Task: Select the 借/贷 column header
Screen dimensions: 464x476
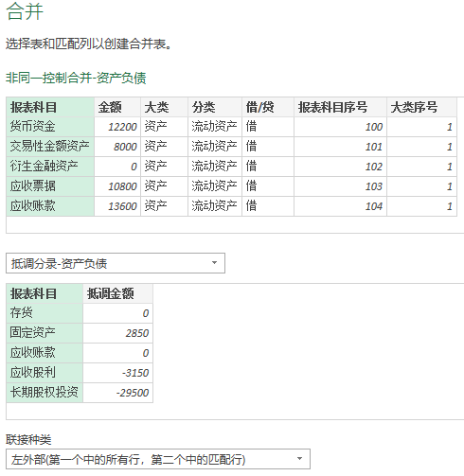Action: [268, 107]
